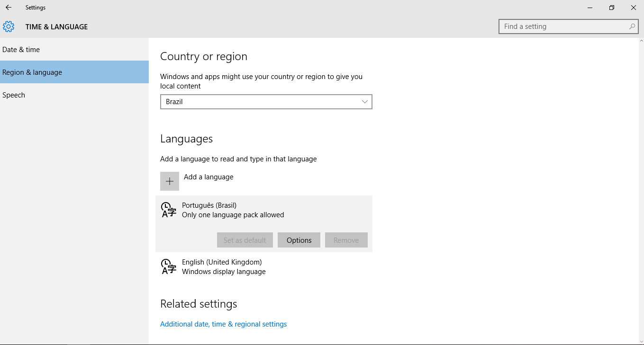
Task: Click the Country or region heading
Action: (x=204, y=56)
